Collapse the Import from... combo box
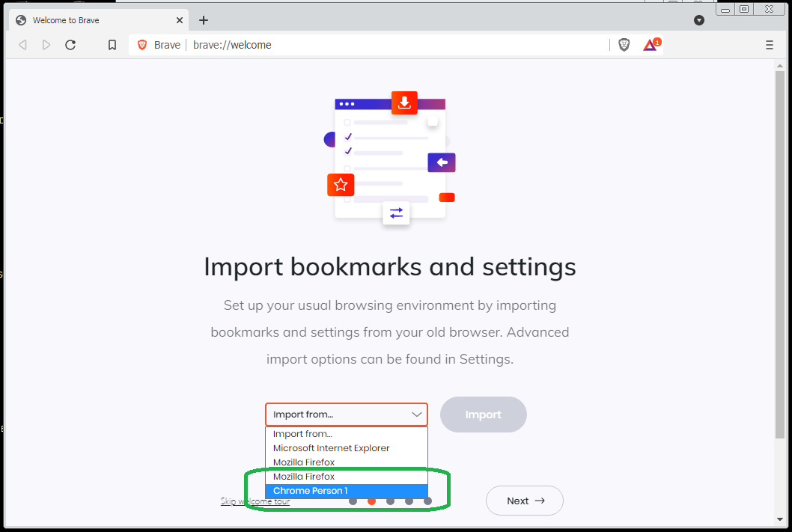792x532 pixels. [347, 415]
